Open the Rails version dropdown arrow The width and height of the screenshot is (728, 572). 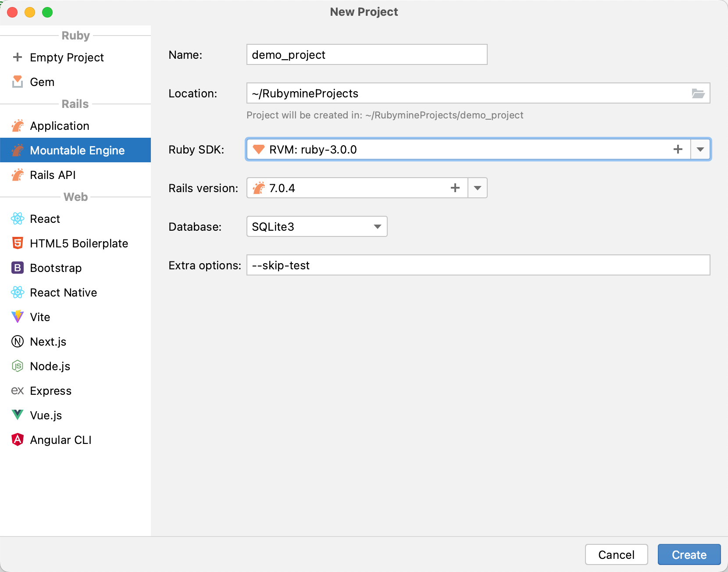[478, 188]
